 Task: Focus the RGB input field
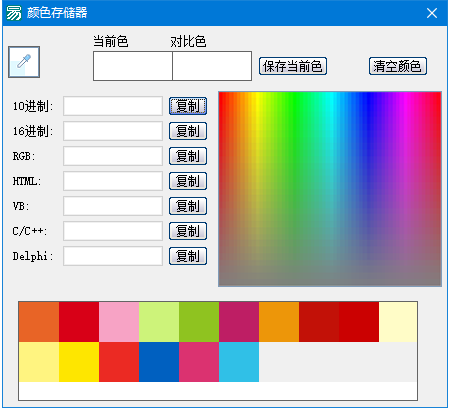(x=113, y=156)
